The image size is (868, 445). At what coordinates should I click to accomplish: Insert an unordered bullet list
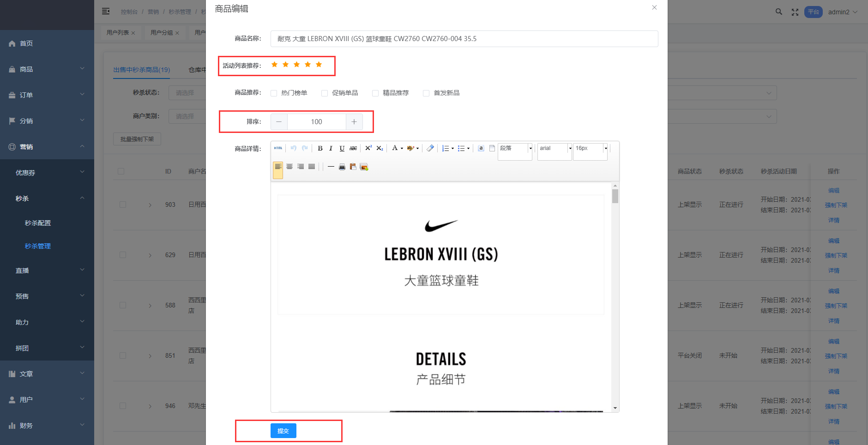point(461,148)
